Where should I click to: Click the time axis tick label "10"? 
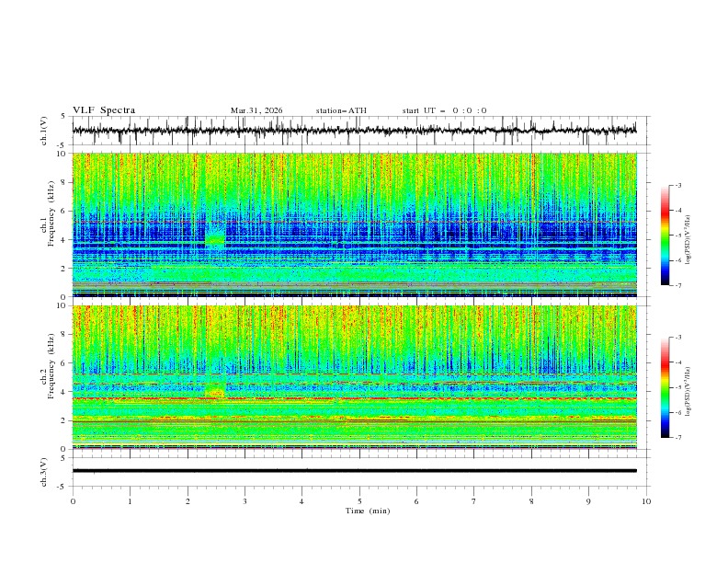(x=646, y=501)
